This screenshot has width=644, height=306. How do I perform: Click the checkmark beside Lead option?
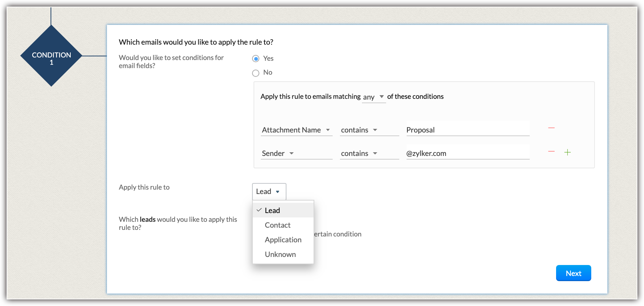[259, 210]
